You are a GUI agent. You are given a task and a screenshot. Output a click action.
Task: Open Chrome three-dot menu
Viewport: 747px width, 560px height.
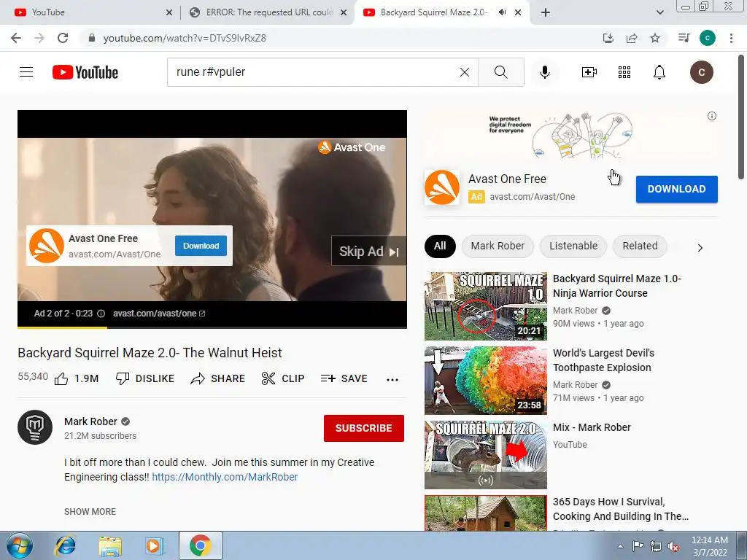(731, 38)
